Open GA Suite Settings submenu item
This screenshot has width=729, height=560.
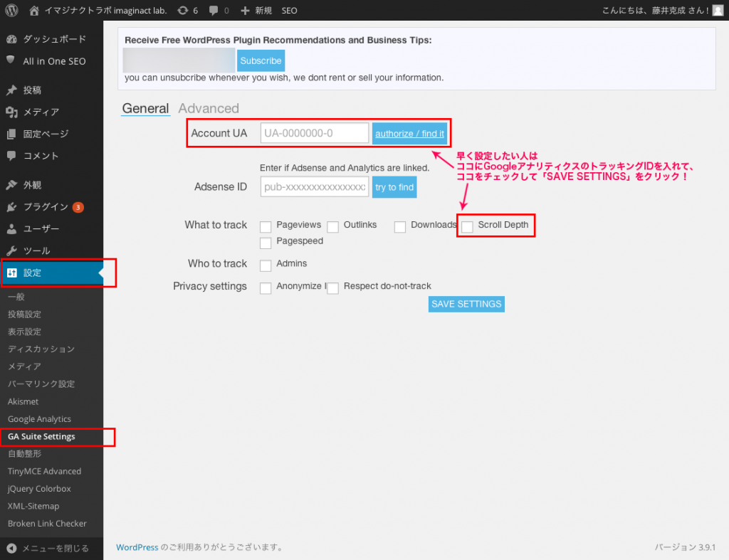coord(41,436)
